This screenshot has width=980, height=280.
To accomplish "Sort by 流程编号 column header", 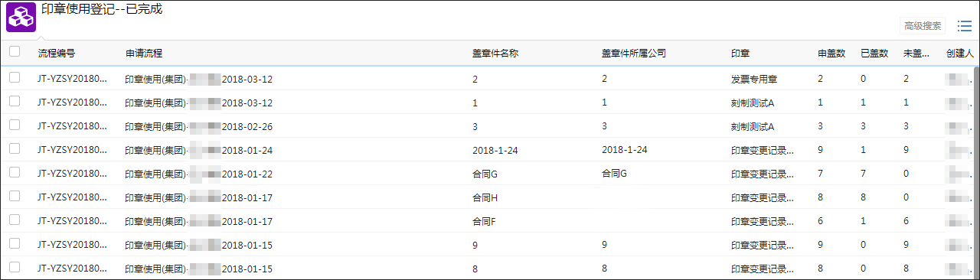I will (57, 54).
